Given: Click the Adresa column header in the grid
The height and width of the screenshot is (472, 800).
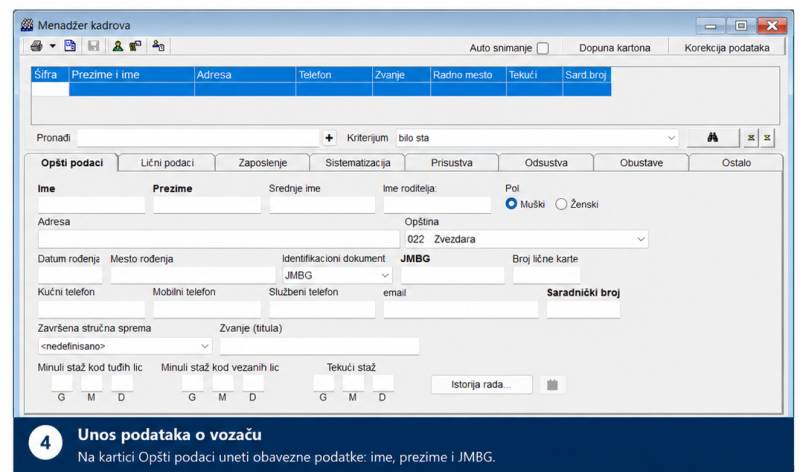Looking at the screenshot, I should point(245,75).
